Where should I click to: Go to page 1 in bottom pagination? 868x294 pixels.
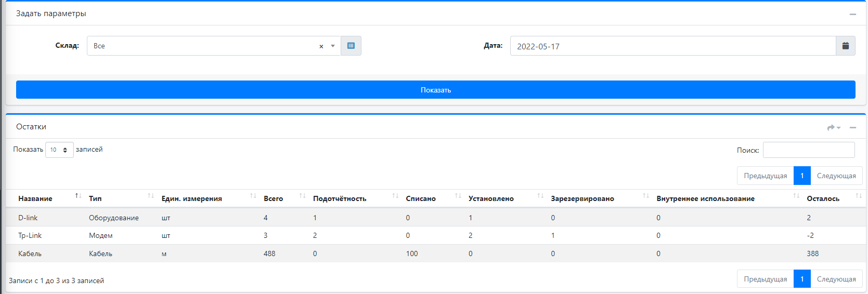[801, 279]
